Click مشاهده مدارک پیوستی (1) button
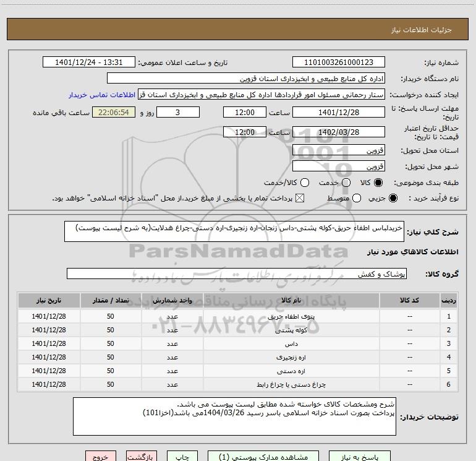This screenshot has width=476, height=461. pyautogui.click(x=263, y=457)
